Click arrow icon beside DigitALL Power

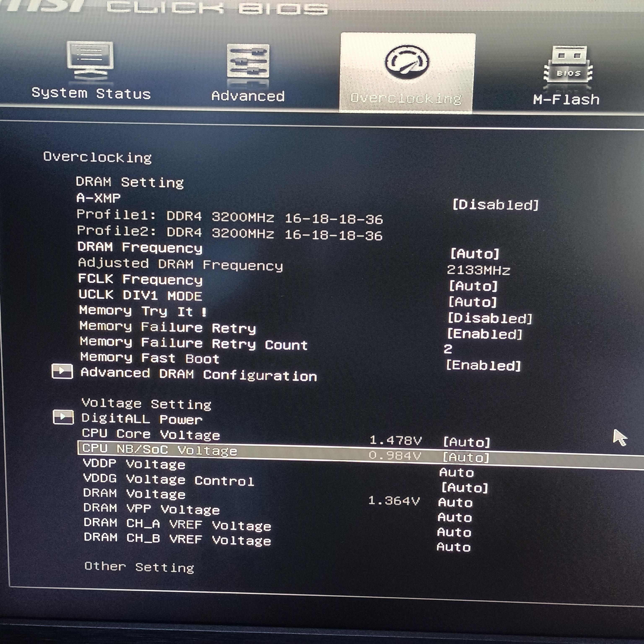[63, 417]
